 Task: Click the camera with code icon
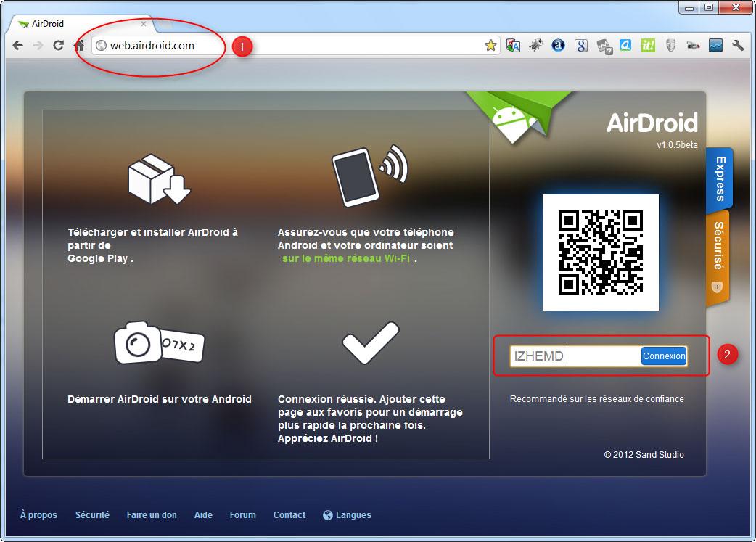[159, 342]
